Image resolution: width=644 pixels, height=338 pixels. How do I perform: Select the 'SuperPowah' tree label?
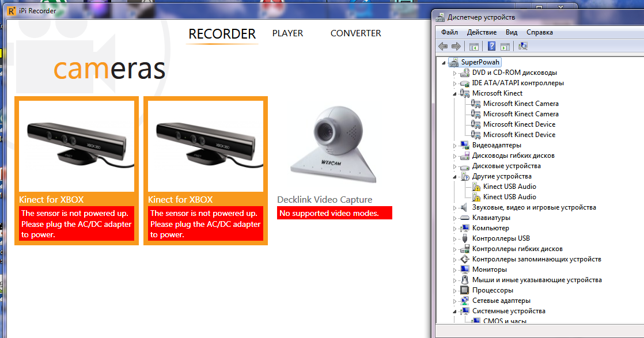480,62
